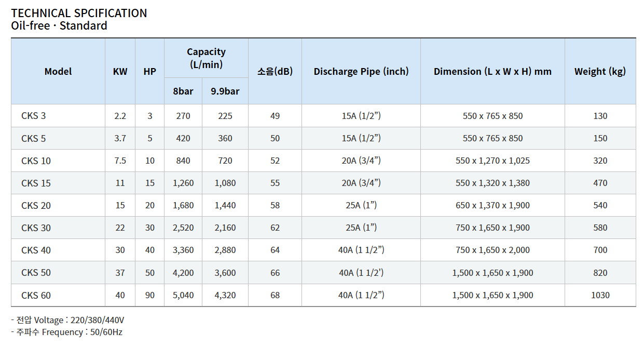Image resolution: width=644 pixels, height=346 pixels.
Task: Click the 750 x 1,650 x 2,000 dimension
Action: pyautogui.click(x=493, y=250)
